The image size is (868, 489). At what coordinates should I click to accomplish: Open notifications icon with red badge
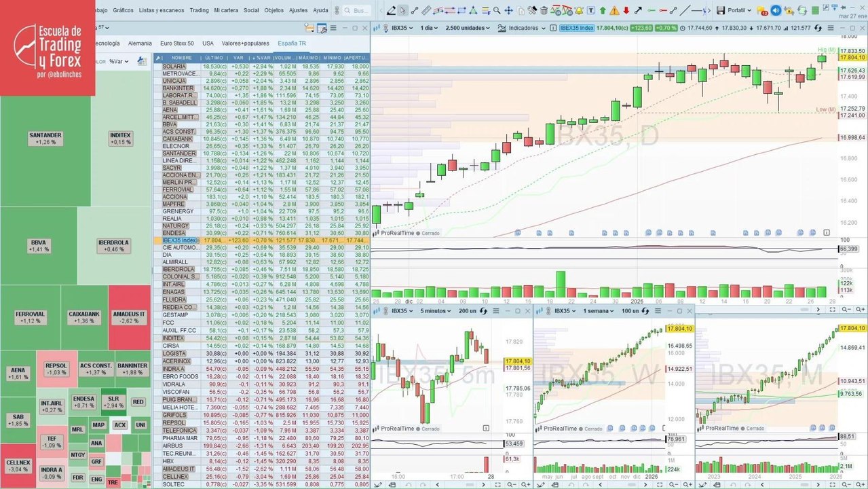761,11
